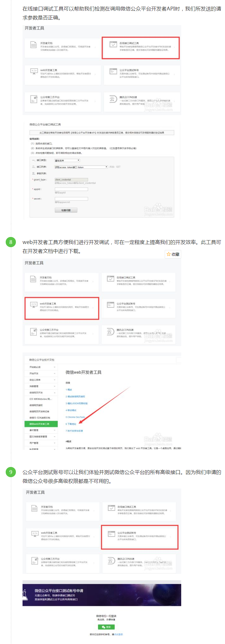225x644 pixels.
Task: Click 开发者文档 document icon in step 9 panel
Action: (x=34, y=509)
